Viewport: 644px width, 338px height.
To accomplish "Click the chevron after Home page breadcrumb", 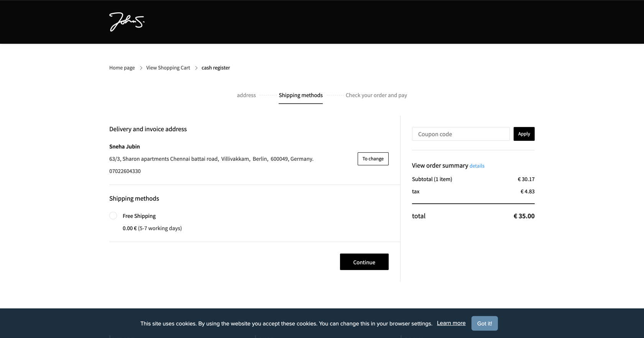I will [x=141, y=68].
